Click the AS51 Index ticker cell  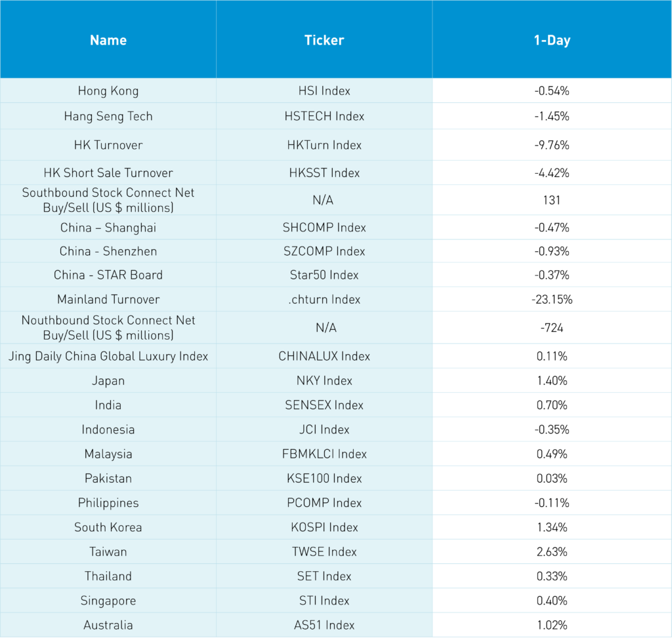coord(324,626)
